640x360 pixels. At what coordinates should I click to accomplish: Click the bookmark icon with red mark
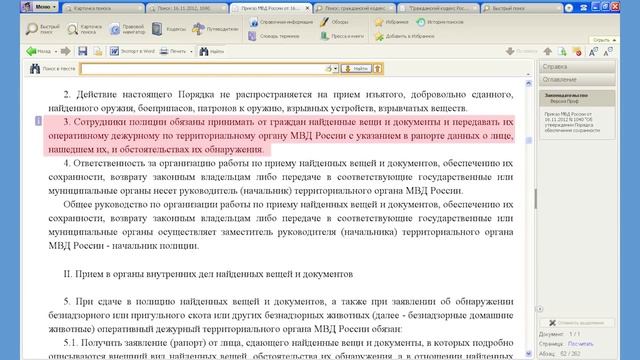pos(577,51)
